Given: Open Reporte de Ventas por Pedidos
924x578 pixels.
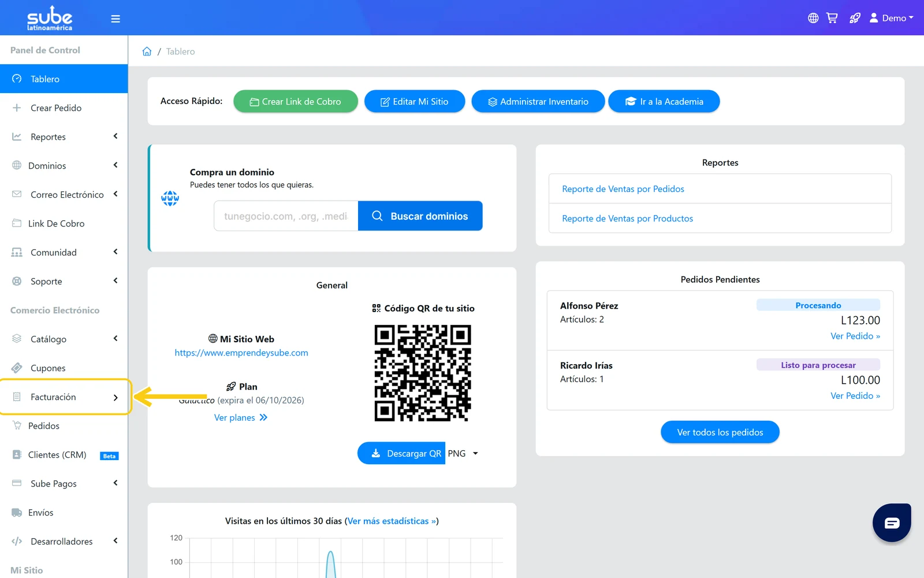Looking at the screenshot, I should pyautogui.click(x=623, y=189).
